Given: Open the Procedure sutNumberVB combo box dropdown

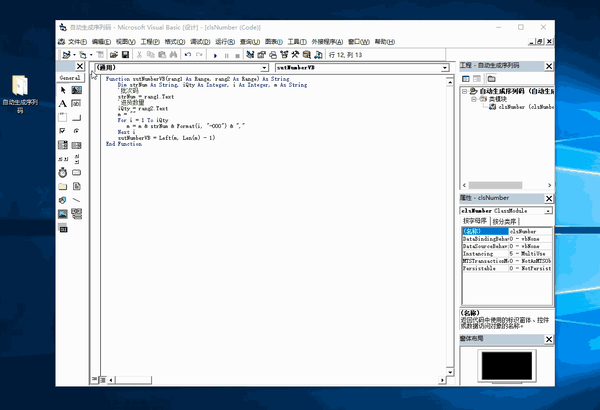Looking at the screenshot, I should coord(445,68).
